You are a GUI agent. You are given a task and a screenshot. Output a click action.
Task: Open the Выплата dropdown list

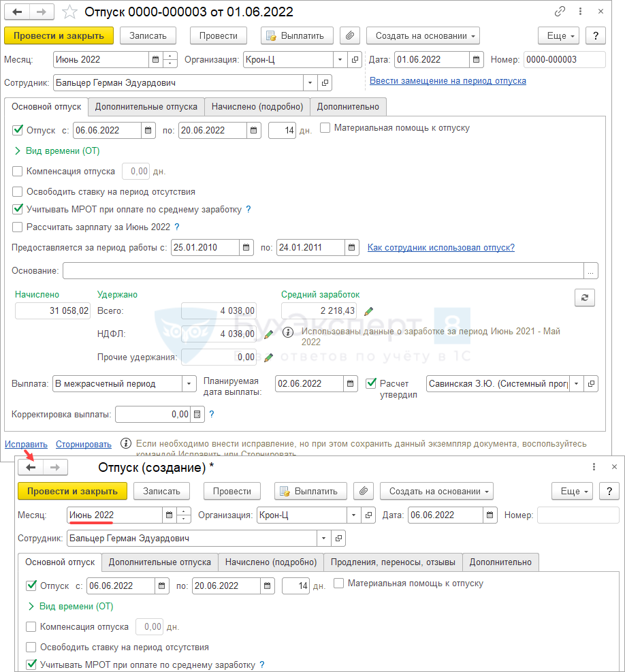tap(189, 384)
